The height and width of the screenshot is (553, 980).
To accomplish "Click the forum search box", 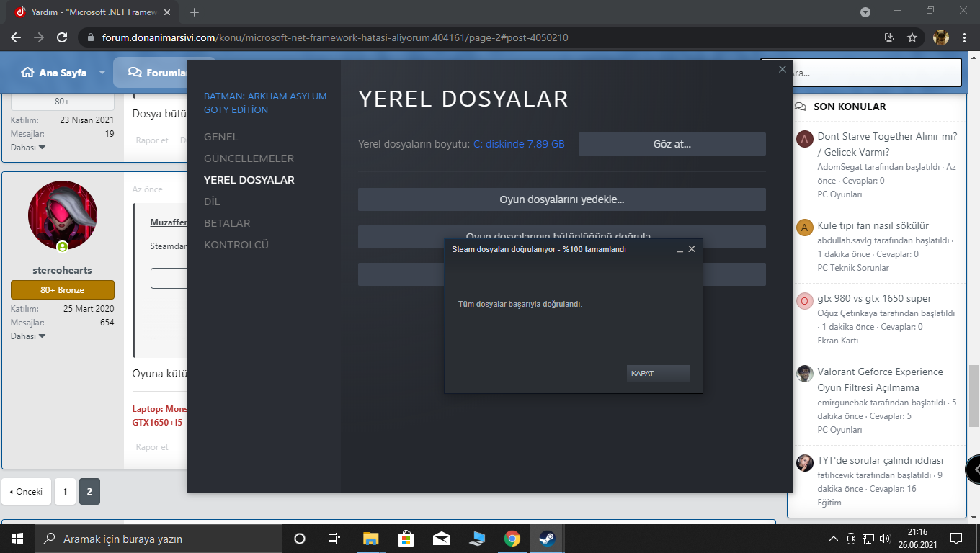I will tap(876, 73).
